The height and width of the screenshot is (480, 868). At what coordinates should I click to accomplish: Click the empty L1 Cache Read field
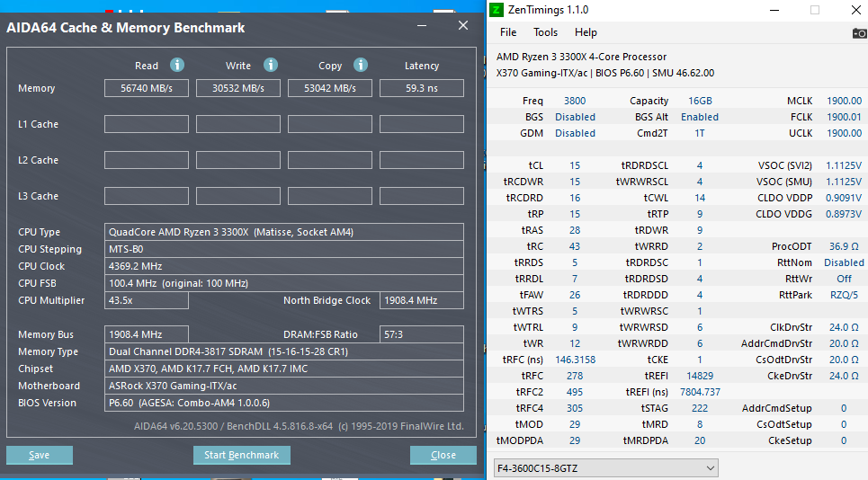click(147, 124)
